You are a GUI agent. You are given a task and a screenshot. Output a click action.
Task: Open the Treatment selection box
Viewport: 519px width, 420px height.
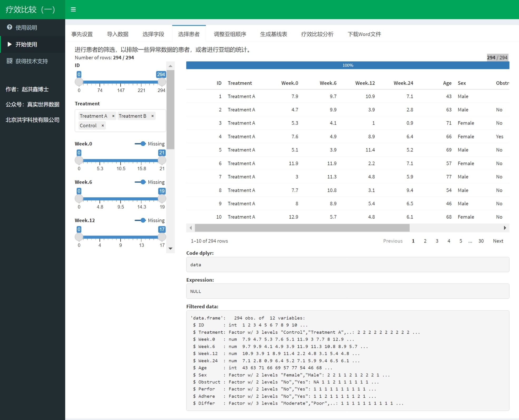coord(134,126)
